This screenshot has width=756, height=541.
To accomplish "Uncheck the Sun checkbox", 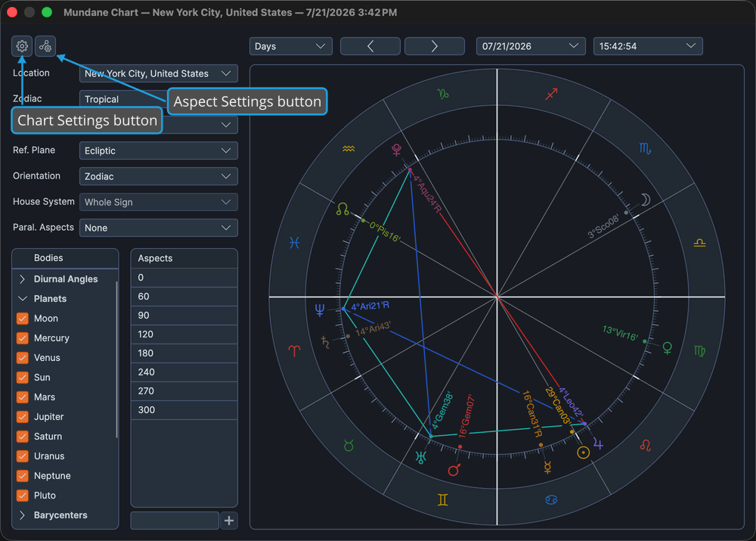I will (22, 378).
